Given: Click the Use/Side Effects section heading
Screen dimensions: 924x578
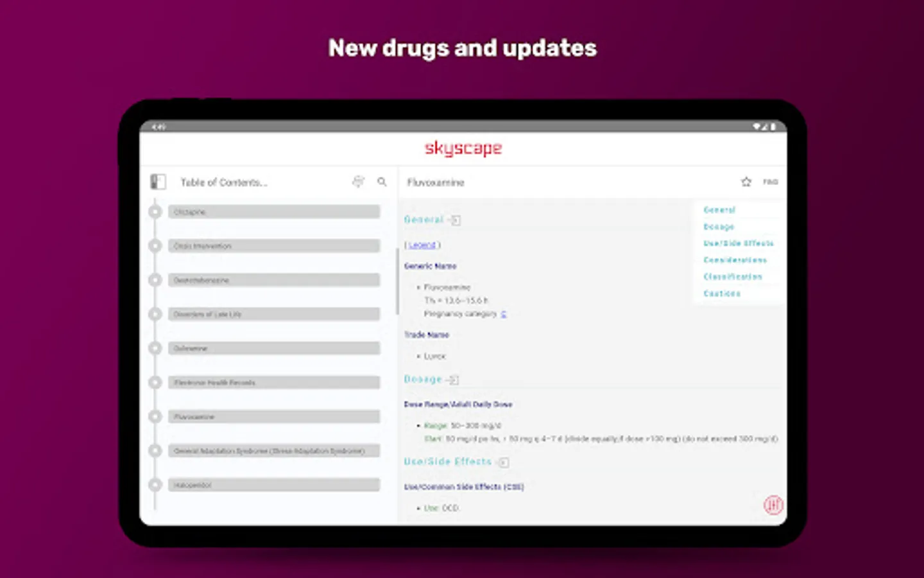Looking at the screenshot, I should click(x=448, y=462).
